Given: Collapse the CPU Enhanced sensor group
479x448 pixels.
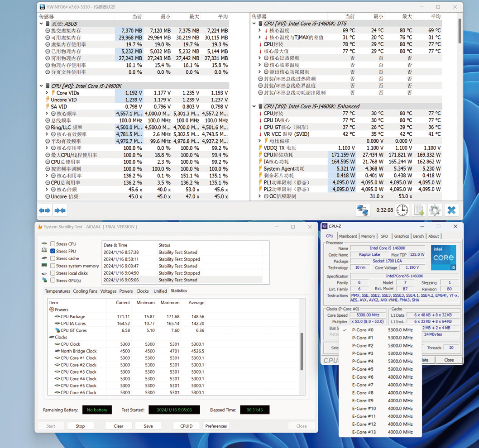Looking at the screenshot, I should click(x=254, y=106).
